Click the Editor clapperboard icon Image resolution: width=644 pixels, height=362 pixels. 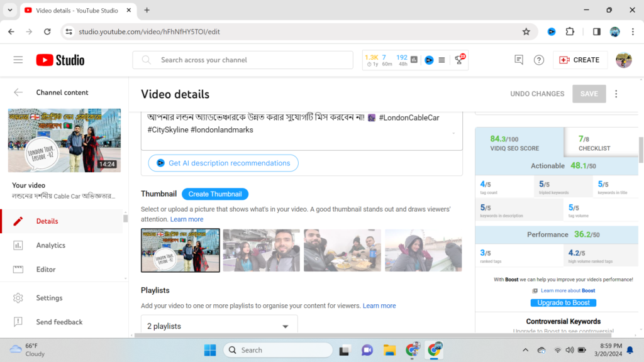point(18,269)
